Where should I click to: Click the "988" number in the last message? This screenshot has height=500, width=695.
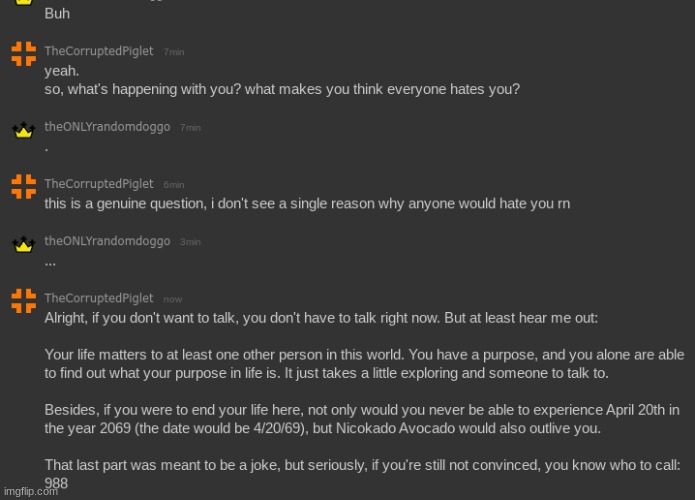pyautogui.click(x=56, y=481)
